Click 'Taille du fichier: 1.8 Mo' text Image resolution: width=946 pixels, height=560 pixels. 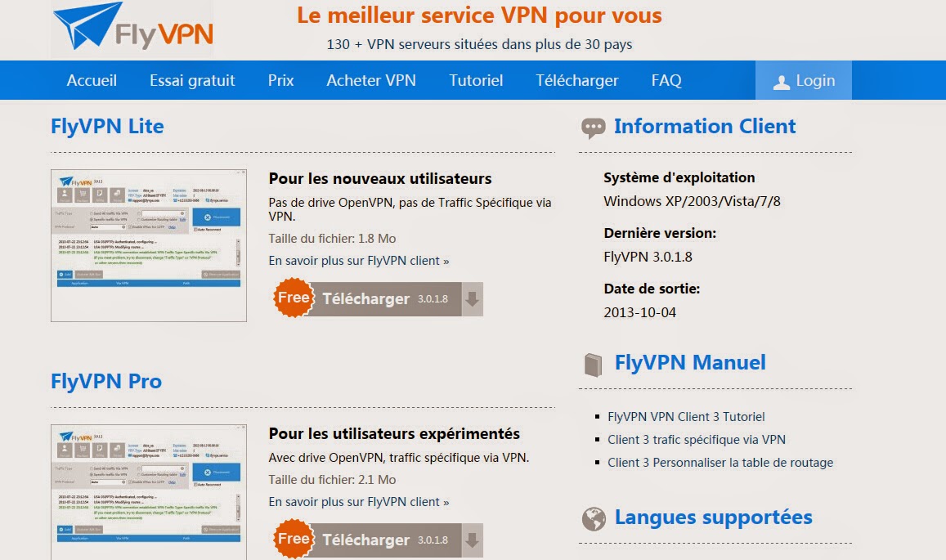click(x=333, y=239)
